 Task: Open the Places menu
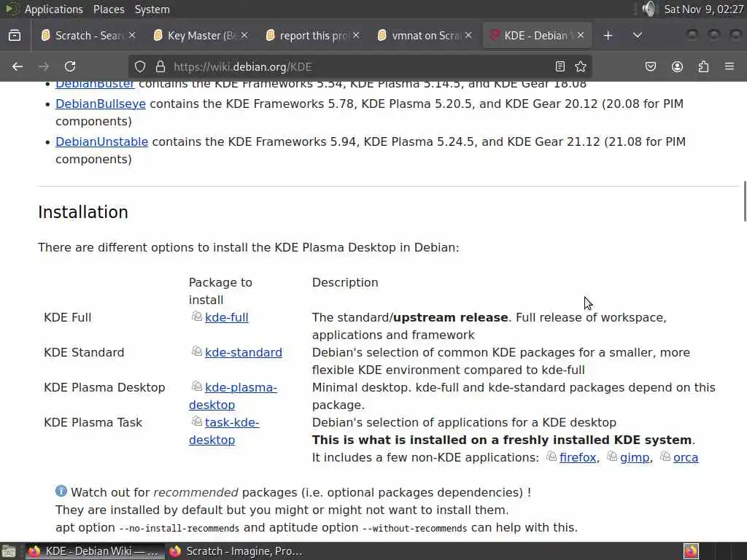click(x=109, y=9)
